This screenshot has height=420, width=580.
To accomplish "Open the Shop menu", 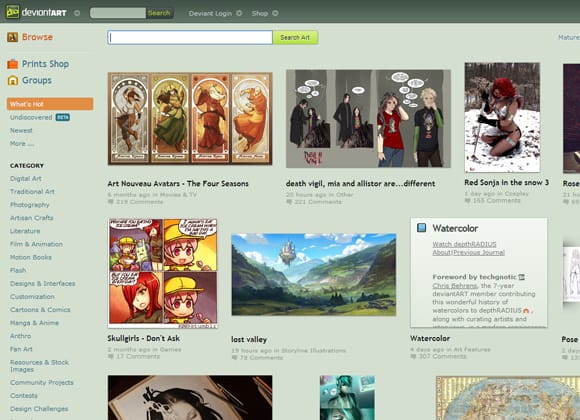I will [x=260, y=13].
